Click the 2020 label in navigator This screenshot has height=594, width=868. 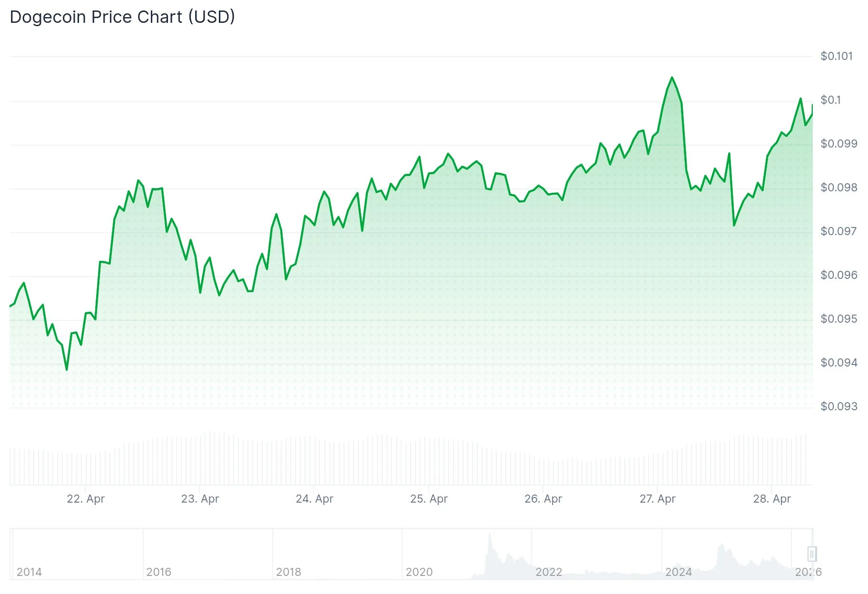tap(419, 572)
